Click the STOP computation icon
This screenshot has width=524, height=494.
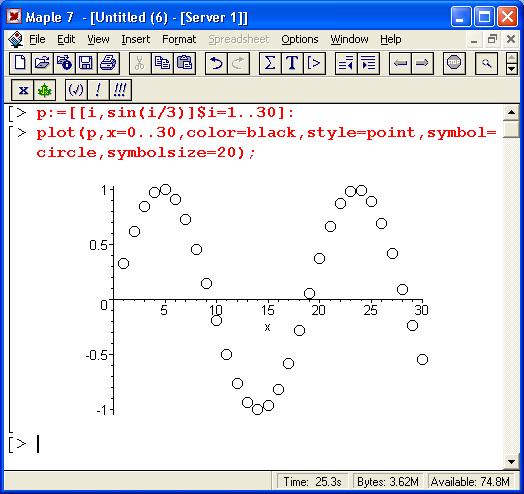pyautogui.click(x=454, y=63)
